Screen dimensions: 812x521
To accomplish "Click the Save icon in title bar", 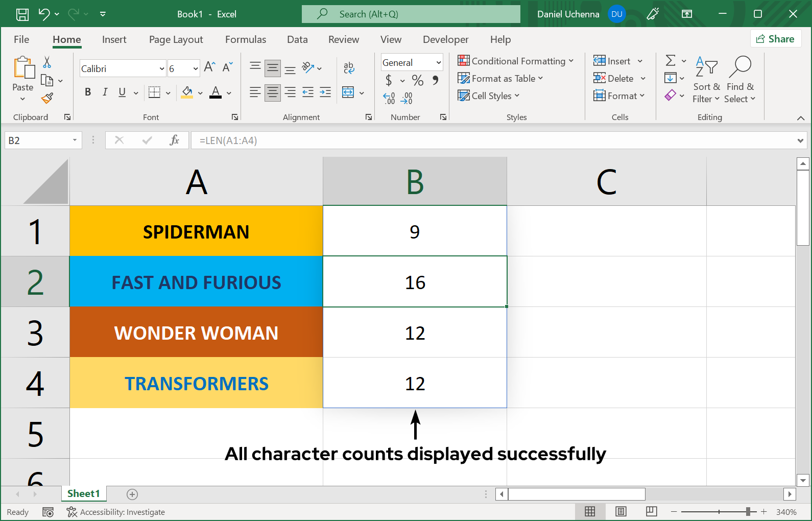I will (22, 14).
